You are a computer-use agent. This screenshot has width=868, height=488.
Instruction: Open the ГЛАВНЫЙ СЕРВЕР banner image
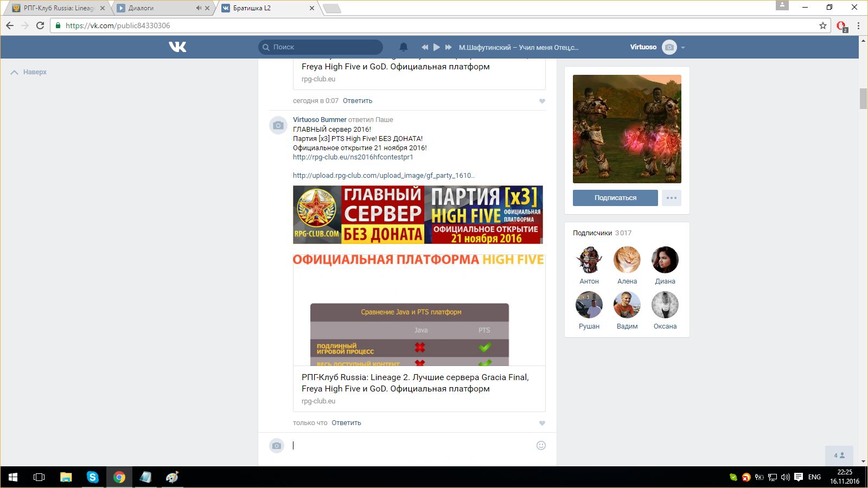point(418,215)
